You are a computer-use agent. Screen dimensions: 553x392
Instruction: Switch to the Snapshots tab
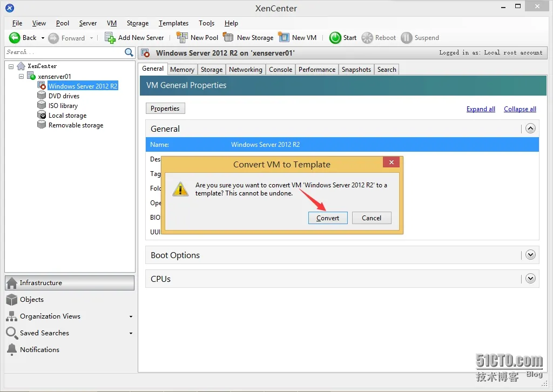coord(356,70)
